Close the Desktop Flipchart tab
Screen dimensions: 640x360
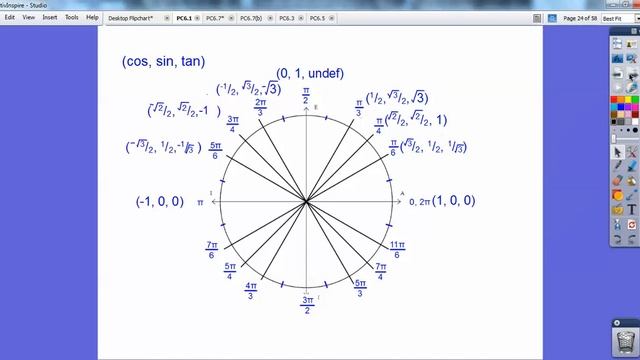(167, 18)
